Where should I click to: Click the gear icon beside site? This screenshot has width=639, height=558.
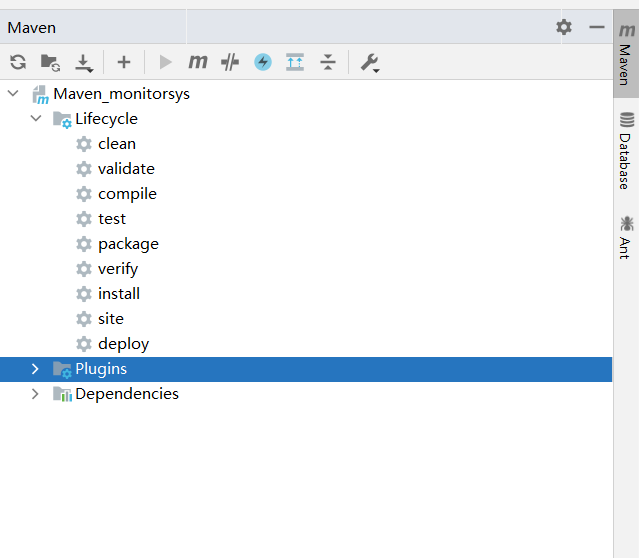[x=84, y=319]
